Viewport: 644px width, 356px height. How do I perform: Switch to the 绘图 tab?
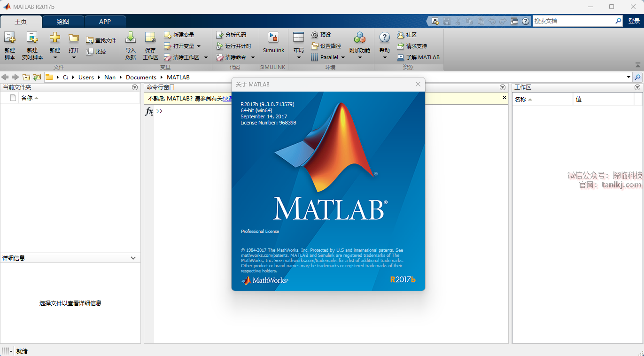63,22
